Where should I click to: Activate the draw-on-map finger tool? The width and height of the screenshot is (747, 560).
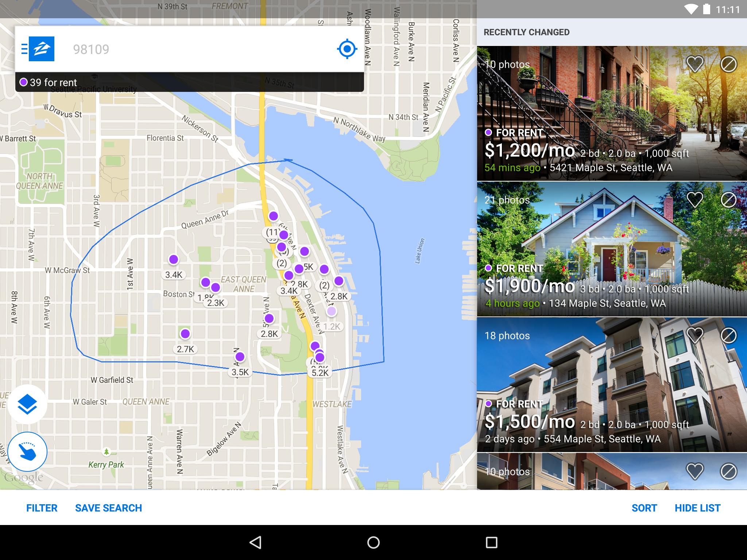point(27,452)
